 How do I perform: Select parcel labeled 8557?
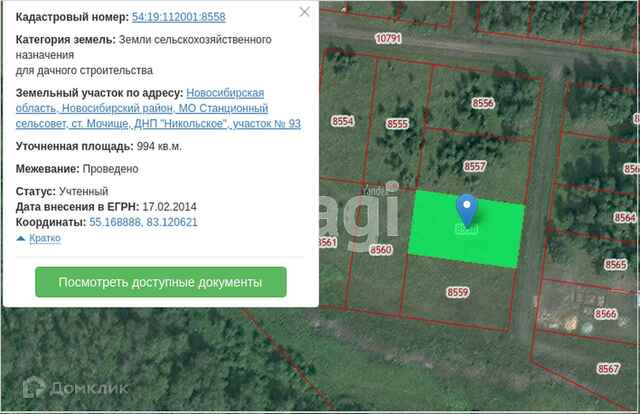point(475,166)
